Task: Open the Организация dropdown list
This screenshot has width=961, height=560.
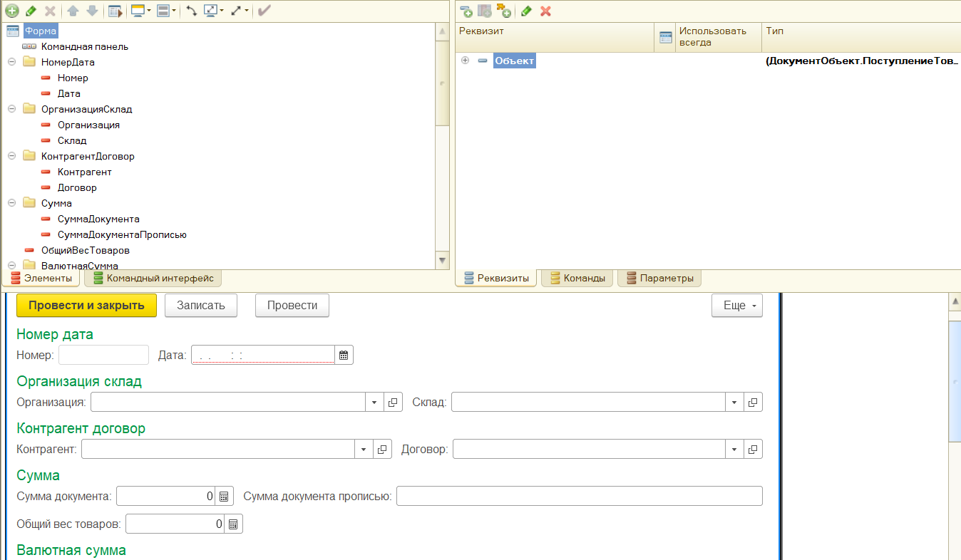Action: [x=375, y=402]
